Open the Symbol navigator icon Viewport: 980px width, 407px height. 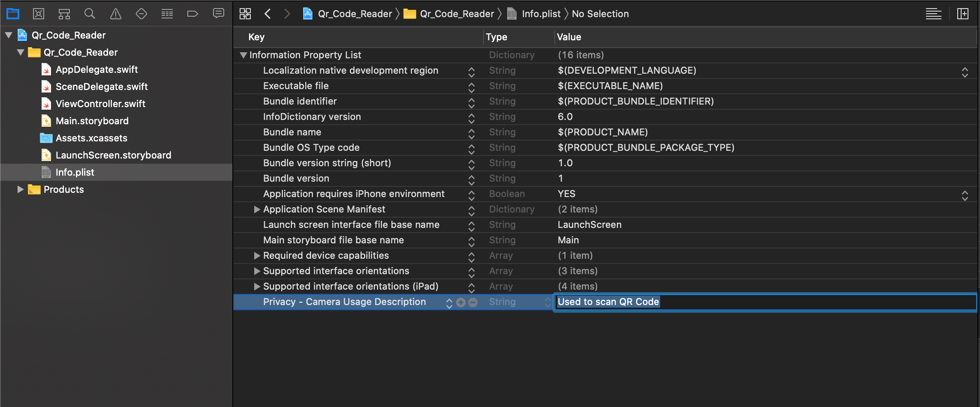coord(64,14)
